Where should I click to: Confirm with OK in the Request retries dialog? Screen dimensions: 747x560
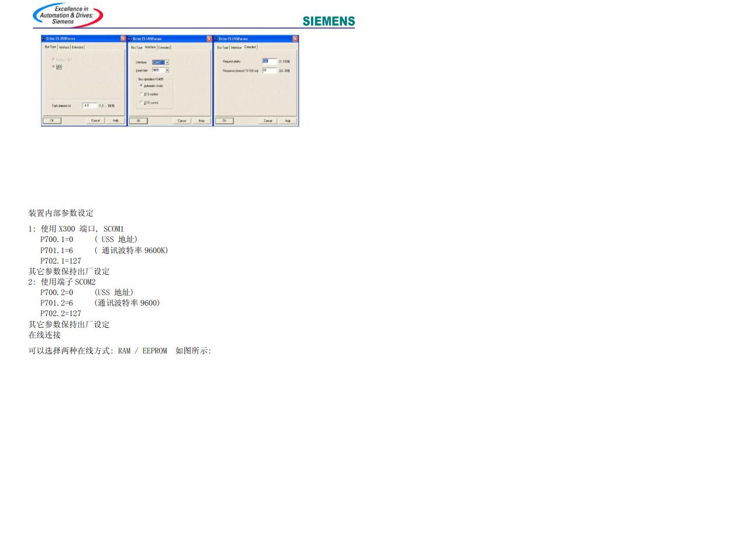coord(224,121)
